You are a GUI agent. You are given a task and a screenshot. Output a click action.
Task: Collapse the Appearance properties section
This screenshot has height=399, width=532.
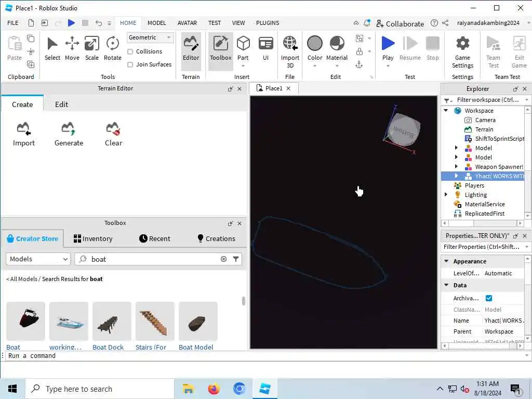point(446,261)
